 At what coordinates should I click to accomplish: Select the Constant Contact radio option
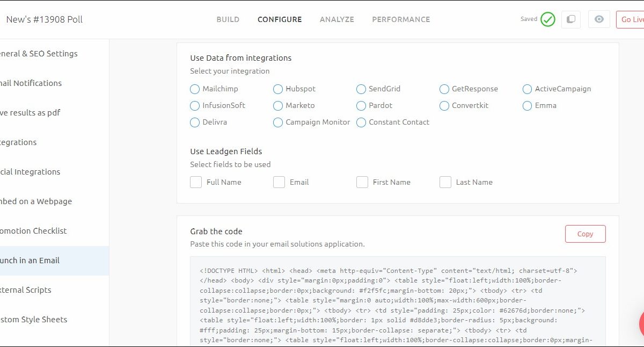pos(361,122)
